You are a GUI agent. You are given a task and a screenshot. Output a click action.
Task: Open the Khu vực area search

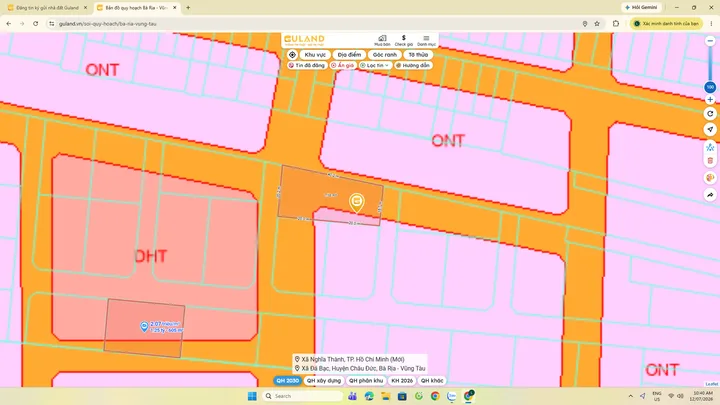[x=315, y=55]
